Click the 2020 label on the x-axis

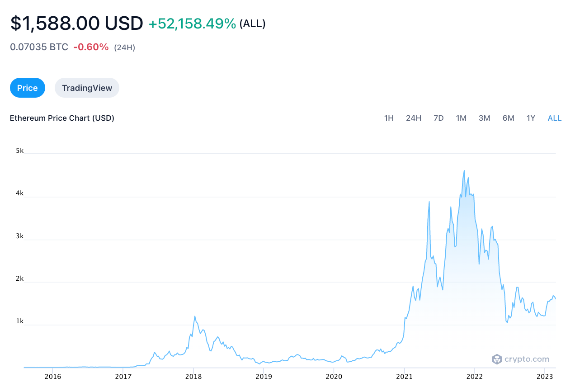pyautogui.click(x=334, y=376)
